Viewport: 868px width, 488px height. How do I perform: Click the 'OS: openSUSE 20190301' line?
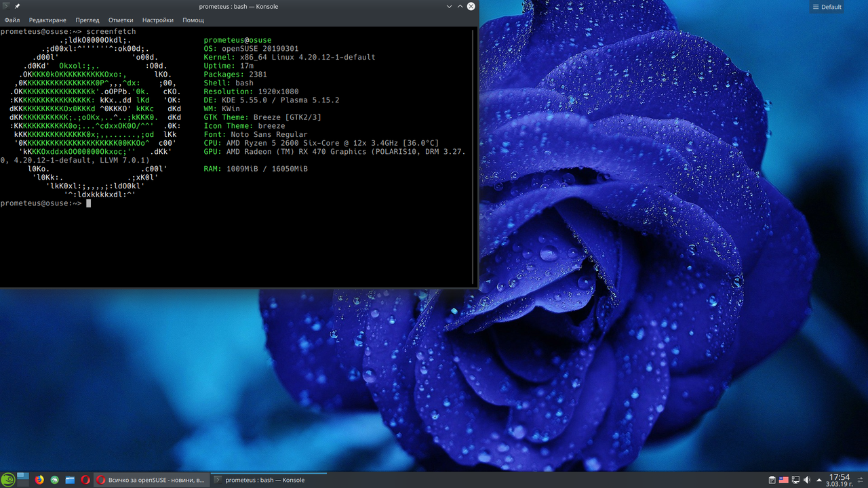pos(251,49)
